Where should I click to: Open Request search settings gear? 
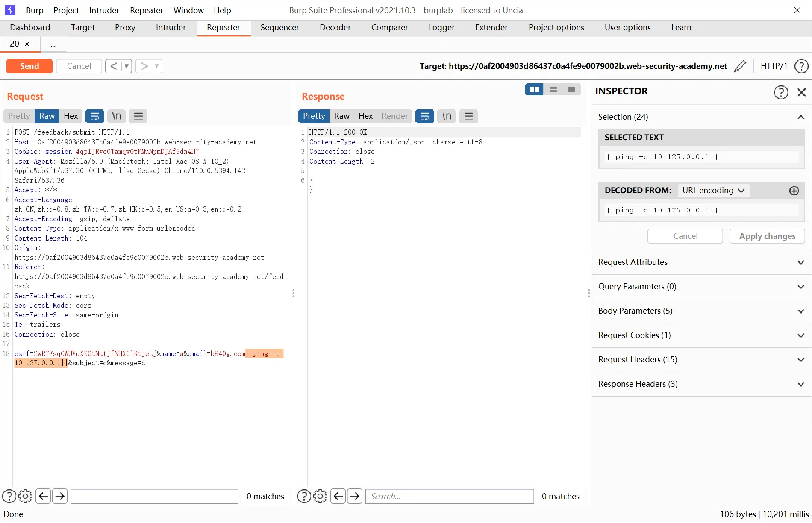pos(25,496)
